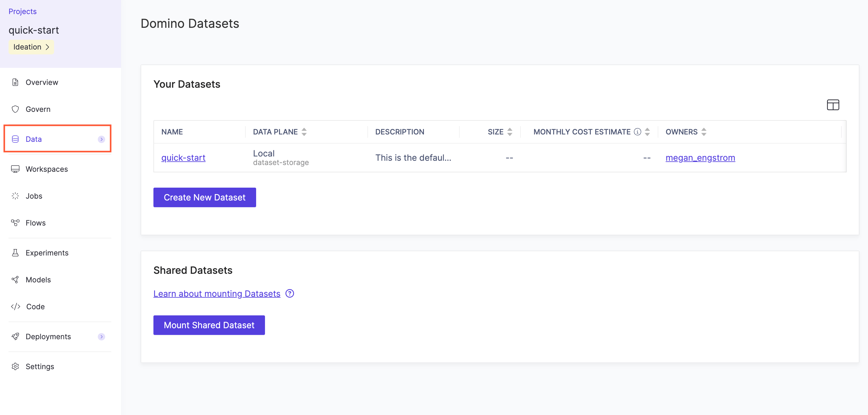The width and height of the screenshot is (868, 415).
Task: Click the Deployments rocket icon
Action: pos(15,336)
